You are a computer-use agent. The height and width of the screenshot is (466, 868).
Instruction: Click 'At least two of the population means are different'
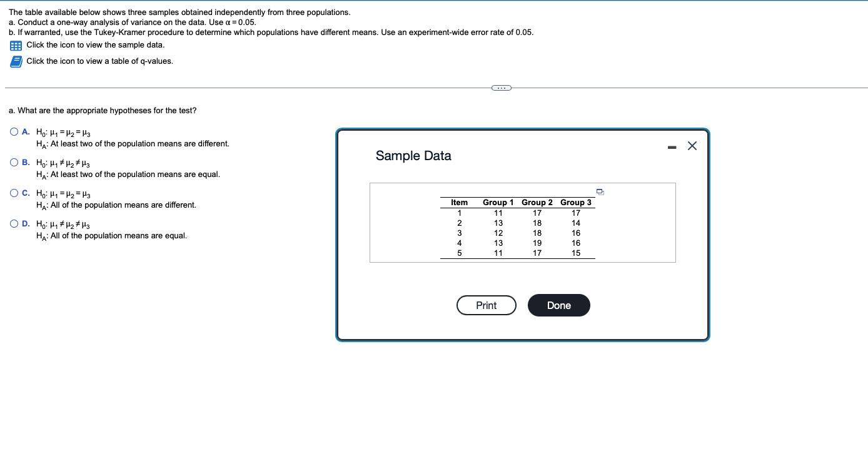(x=140, y=144)
